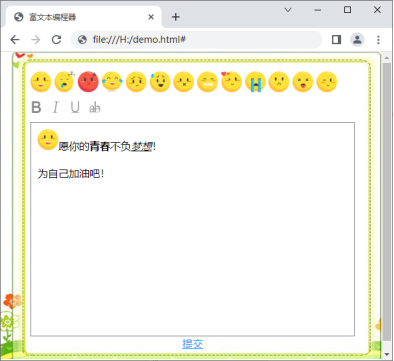Apply strikethrough with ab icon
This screenshot has width=394, height=361.
pyautogui.click(x=95, y=108)
